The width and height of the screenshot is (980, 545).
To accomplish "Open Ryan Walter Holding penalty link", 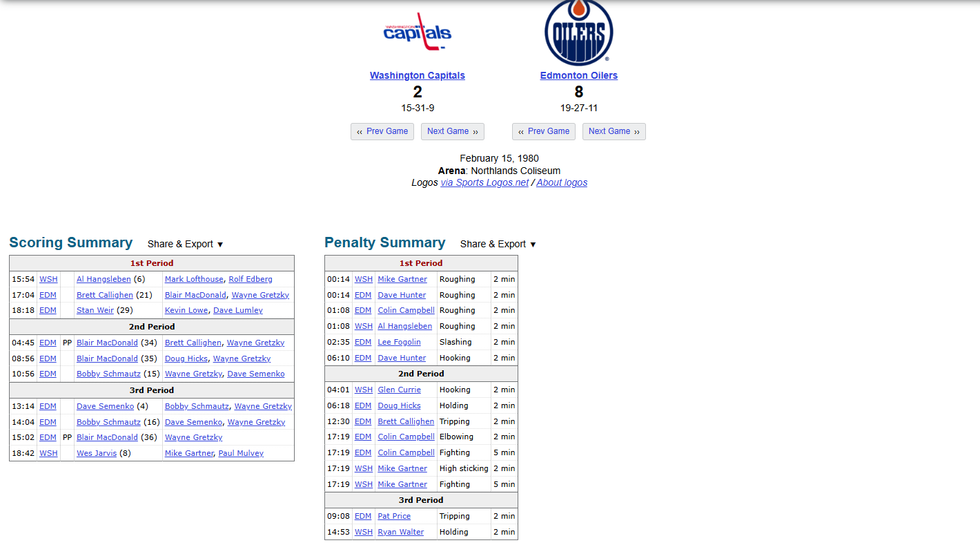I will pyautogui.click(x=401, y=532).
